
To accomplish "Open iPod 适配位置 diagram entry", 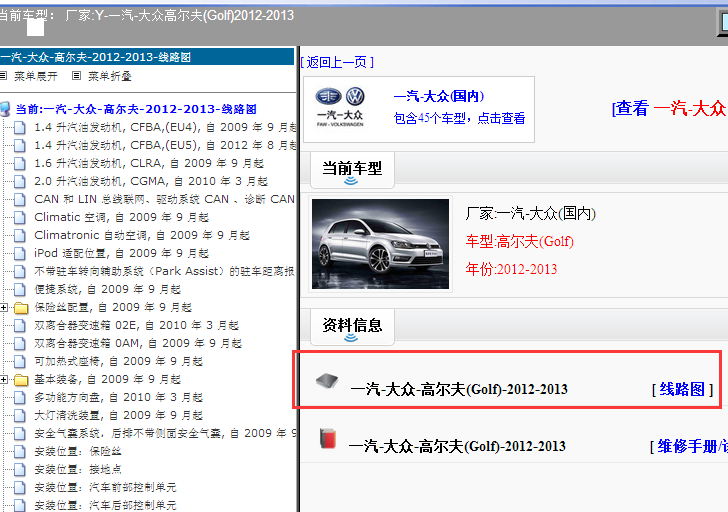I will [x=121, y=253].
